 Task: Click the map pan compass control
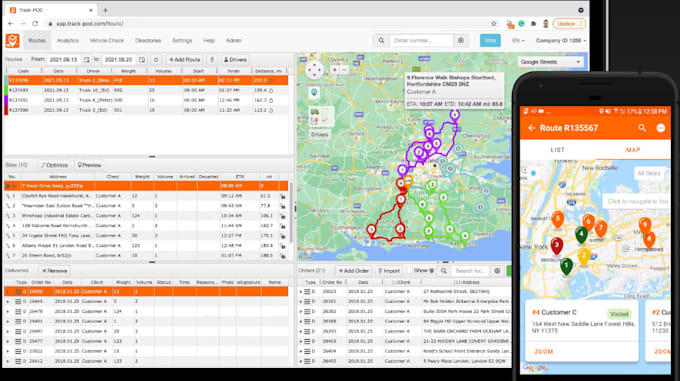314,70
